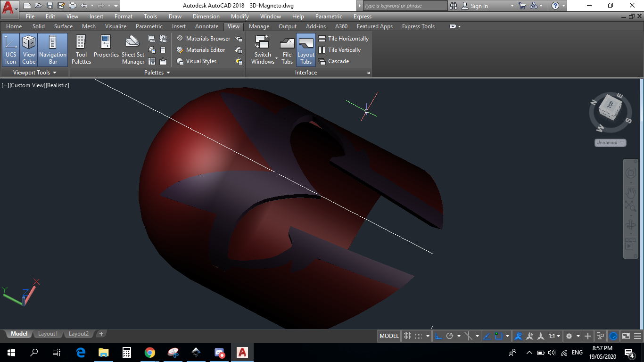Open the Materials Browser
Viewport: 644px width, 362px height.
[x=203, y=39]
